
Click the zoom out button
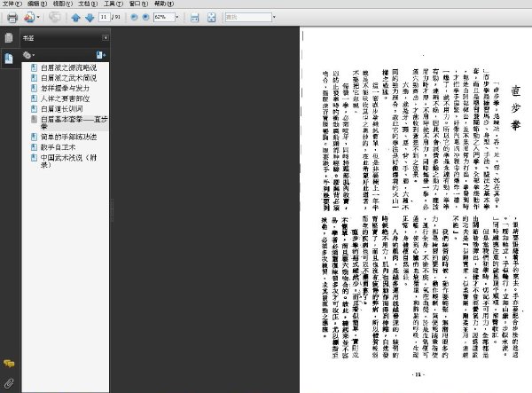pos(135,17)
